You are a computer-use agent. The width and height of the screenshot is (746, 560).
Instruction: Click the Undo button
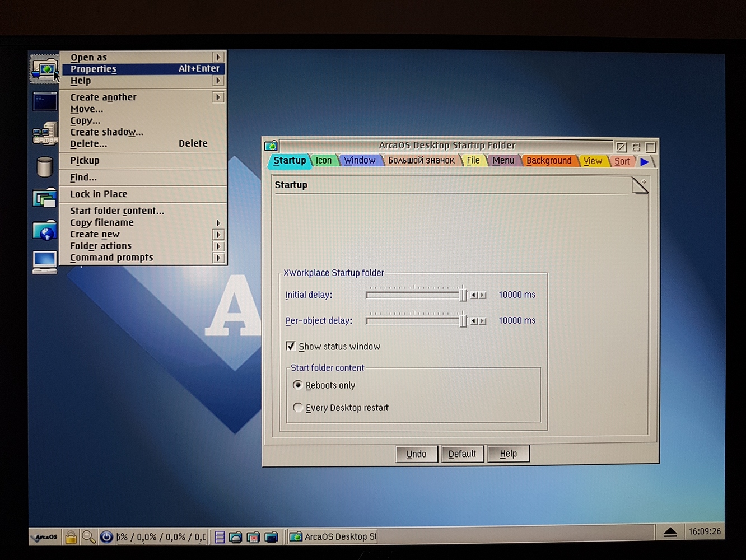(417, 454)
